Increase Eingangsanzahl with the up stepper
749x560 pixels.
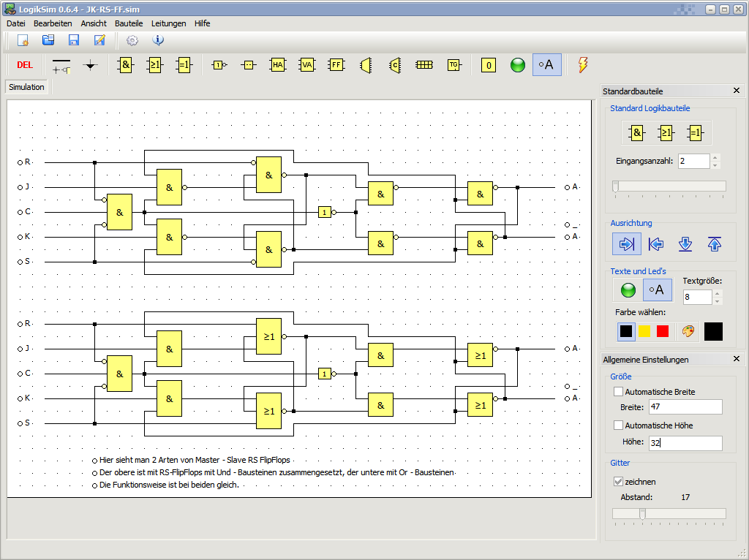click(x=715, y=157)
